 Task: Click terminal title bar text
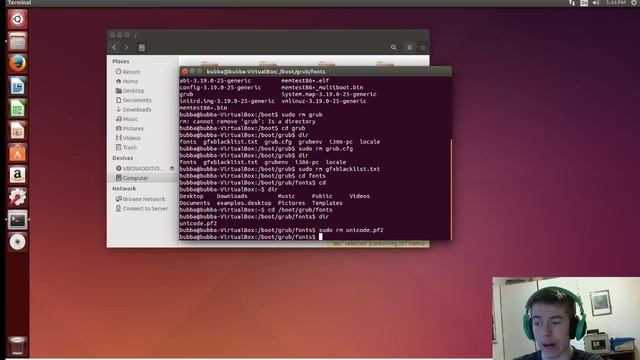pyautogui.click(x=266, y=71)
